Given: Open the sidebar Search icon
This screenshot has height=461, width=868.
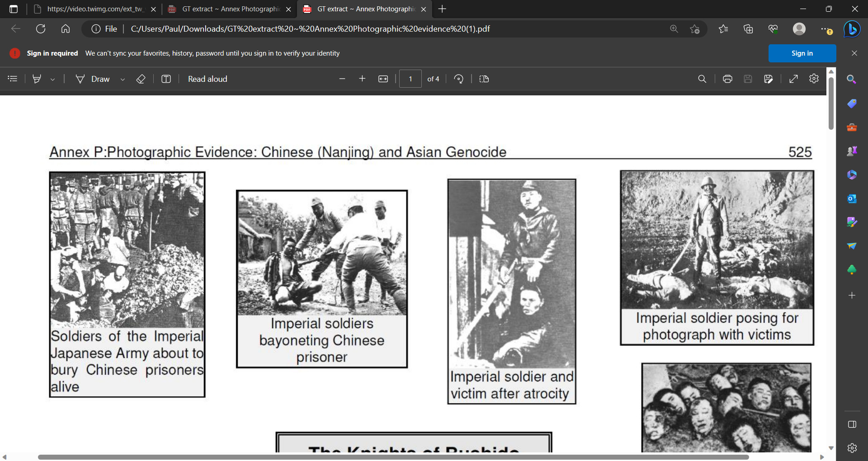Looking at the screenshot, I should coord(852,80).
